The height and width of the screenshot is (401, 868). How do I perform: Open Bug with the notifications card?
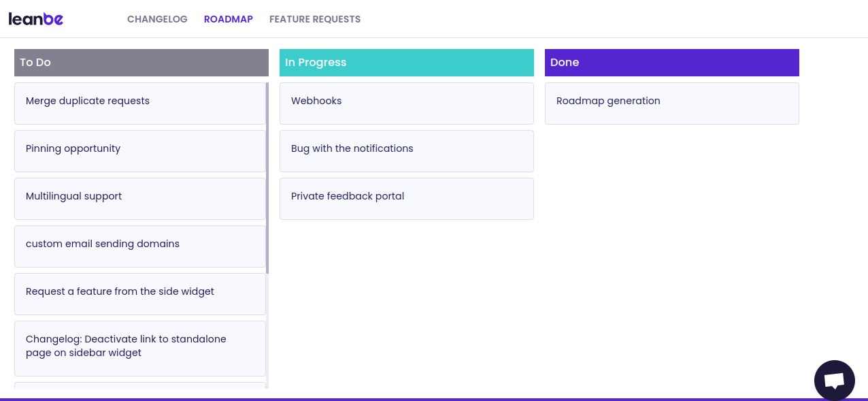[407, 151]
